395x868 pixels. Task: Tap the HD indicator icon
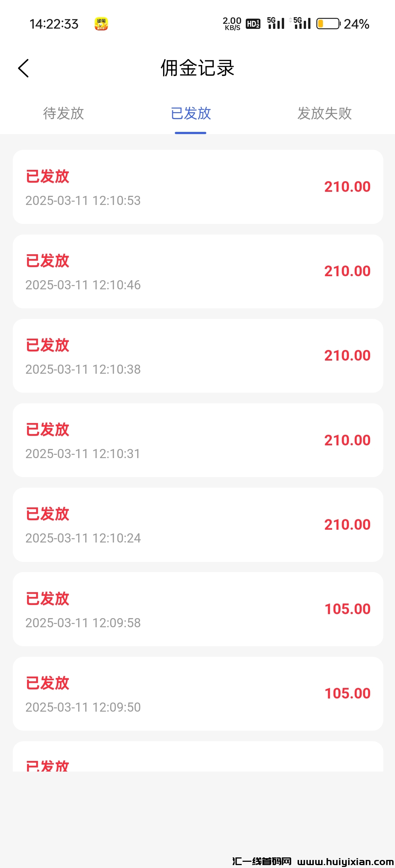coord(253,24)
